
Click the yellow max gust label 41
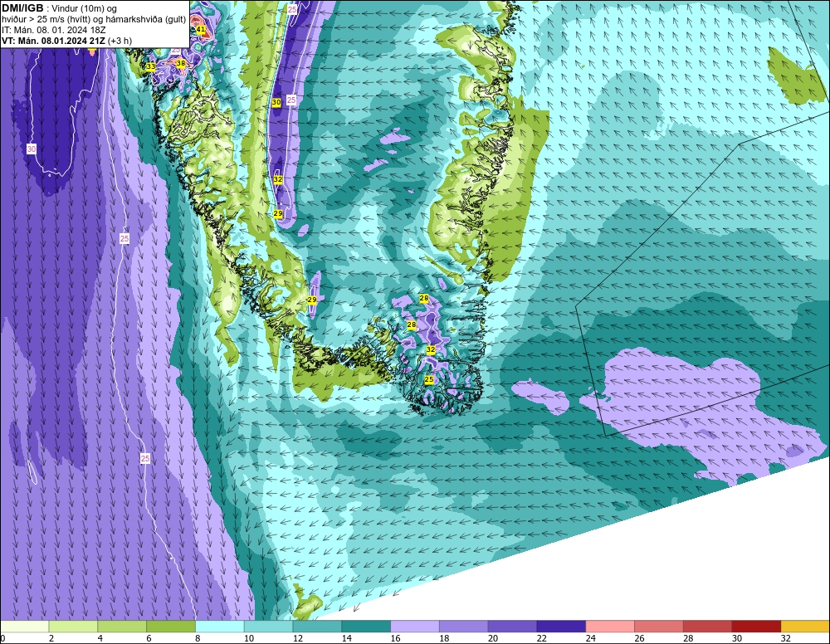click(x=201, y=30)
